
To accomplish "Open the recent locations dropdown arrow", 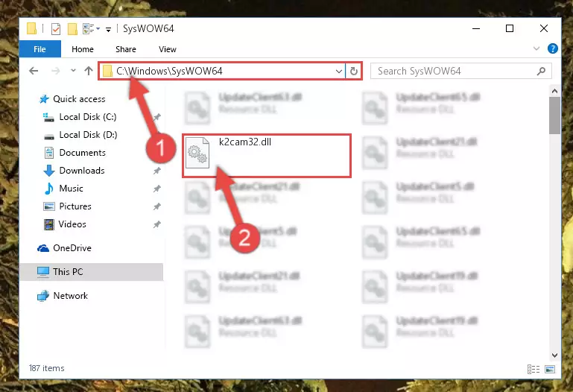I will 73,70.
